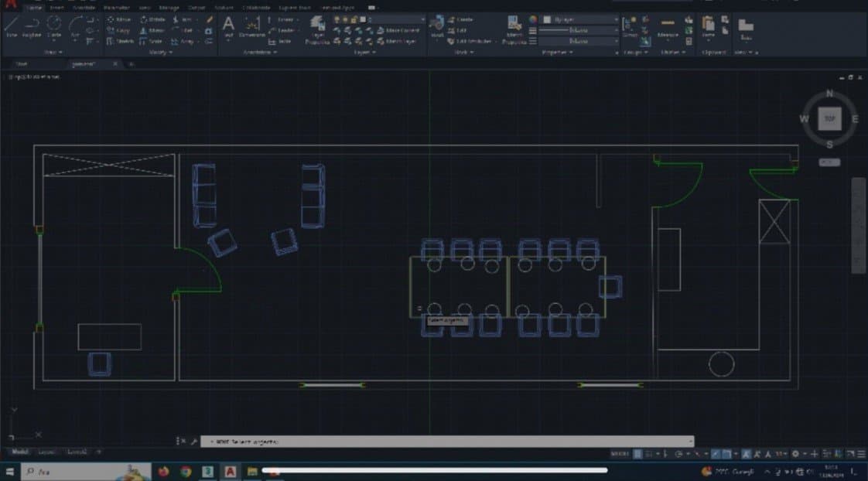Toggle annotation visibility in the status bar
The height and width of the screenshot is (481, 868).
coord(747,454)
